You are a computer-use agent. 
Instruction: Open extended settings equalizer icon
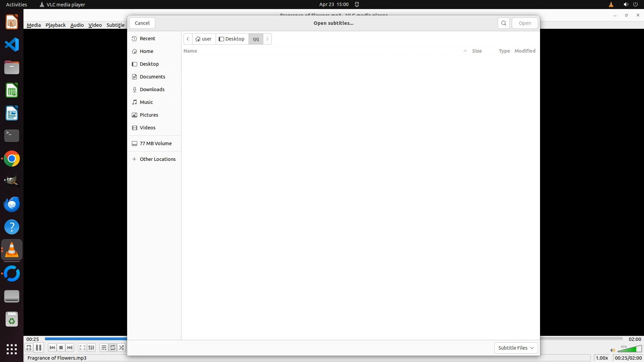(91, 348)
